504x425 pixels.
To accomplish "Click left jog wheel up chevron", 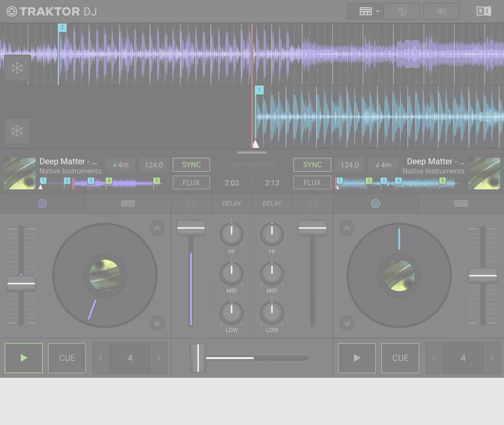I will [x=157, y=228].
